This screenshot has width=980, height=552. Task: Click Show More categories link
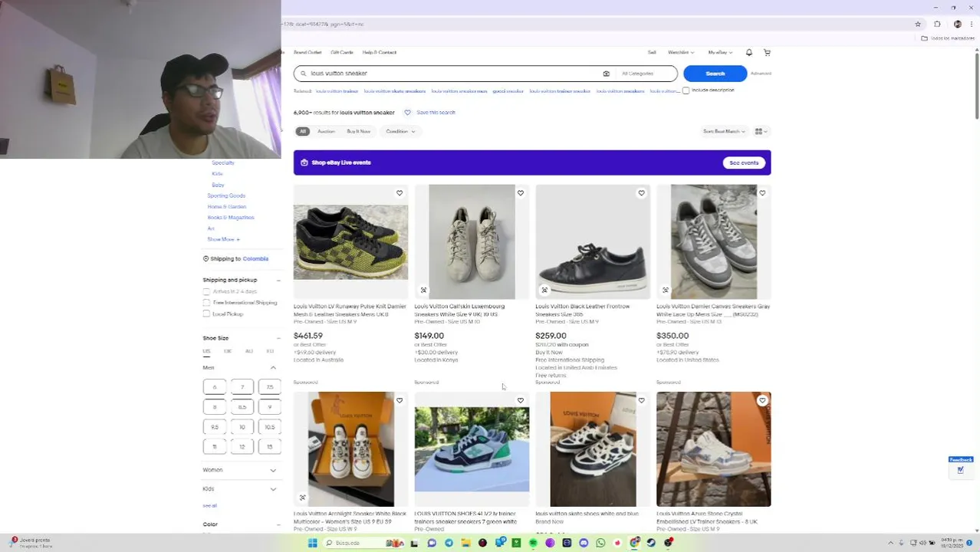(223, 239)
